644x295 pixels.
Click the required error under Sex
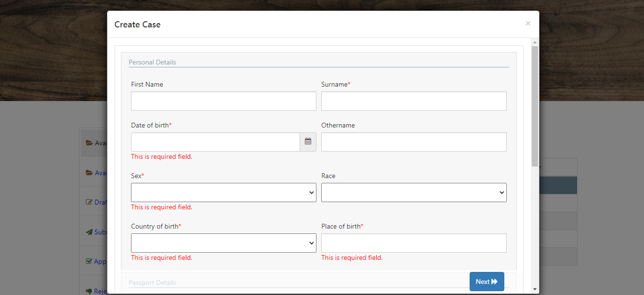tap(162, 207)
